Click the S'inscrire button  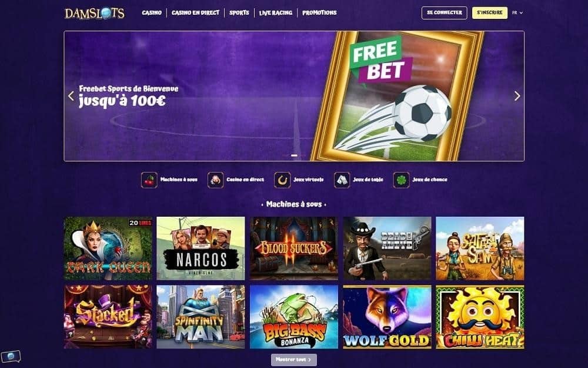click(x=490, y=13)
